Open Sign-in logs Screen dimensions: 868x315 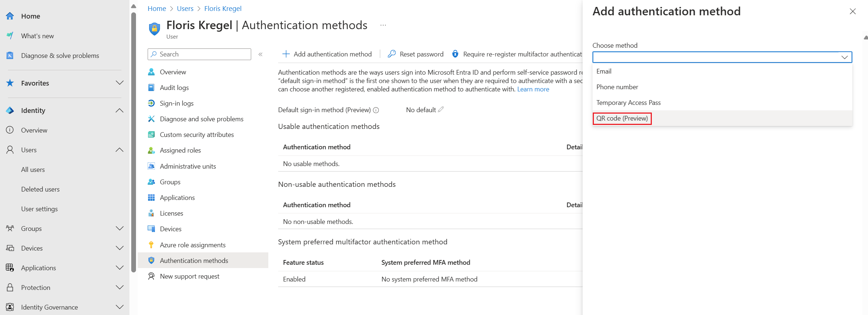coord(176,103)
